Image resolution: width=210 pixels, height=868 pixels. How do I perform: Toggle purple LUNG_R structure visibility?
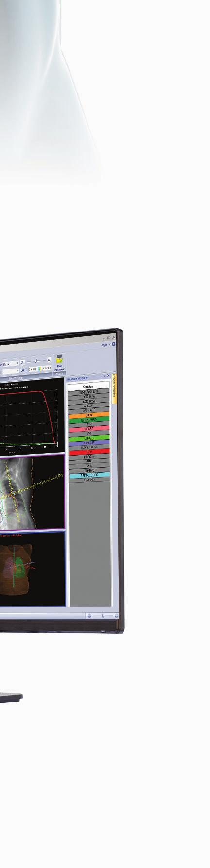(x=89, y=443)
